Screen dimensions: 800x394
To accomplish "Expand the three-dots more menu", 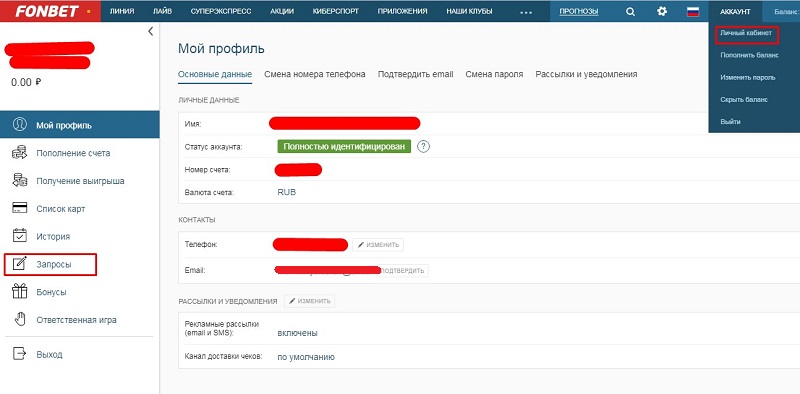I will [x=525, y=12].
